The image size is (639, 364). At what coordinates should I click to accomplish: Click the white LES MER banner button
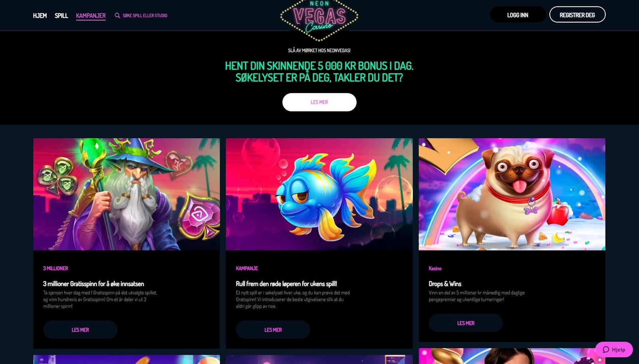coord(319,102)
